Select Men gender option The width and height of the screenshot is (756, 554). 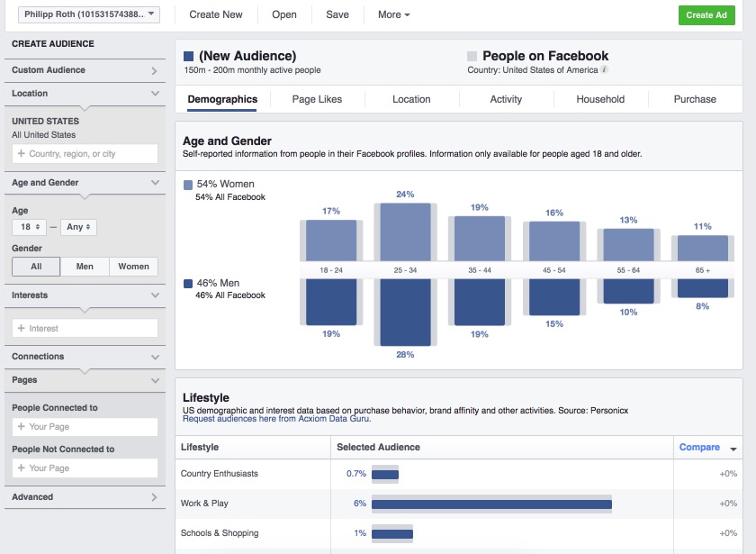click(x=85, y=267)
